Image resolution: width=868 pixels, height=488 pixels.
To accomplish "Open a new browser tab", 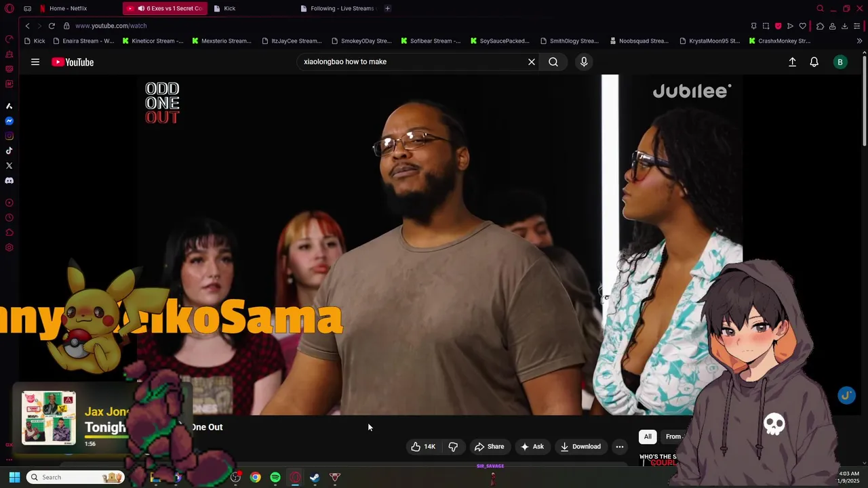I will [387, 8].
